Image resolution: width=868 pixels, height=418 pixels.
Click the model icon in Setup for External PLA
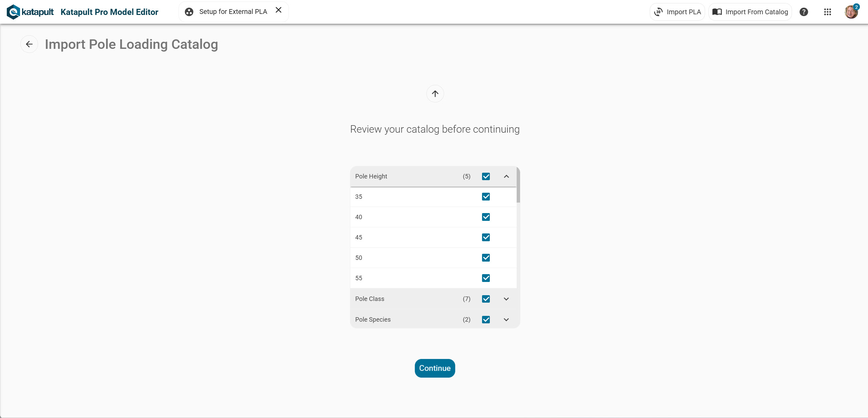point(189,12)
